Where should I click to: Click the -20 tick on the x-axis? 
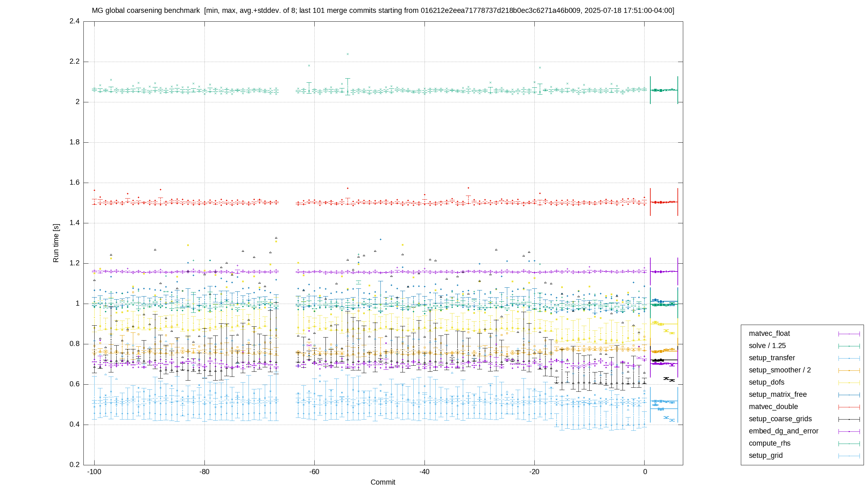pos(534,472)
